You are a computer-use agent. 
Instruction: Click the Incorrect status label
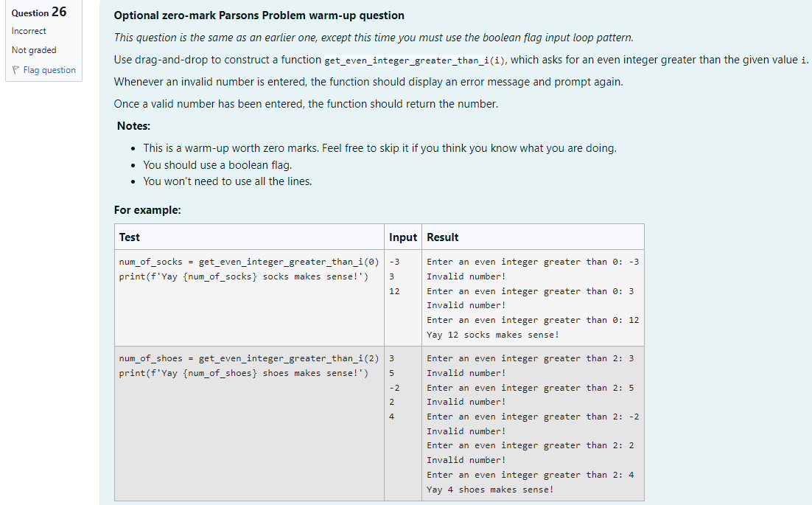[x=28, y=31]
